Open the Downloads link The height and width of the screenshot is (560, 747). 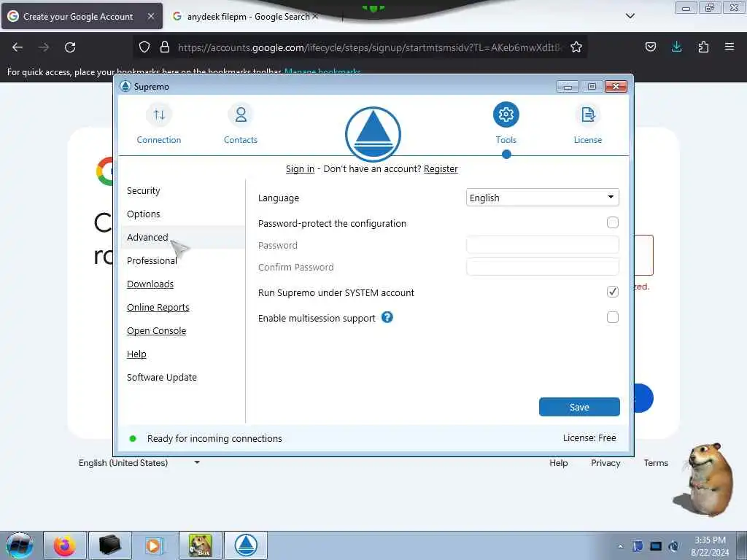(150, 284)
